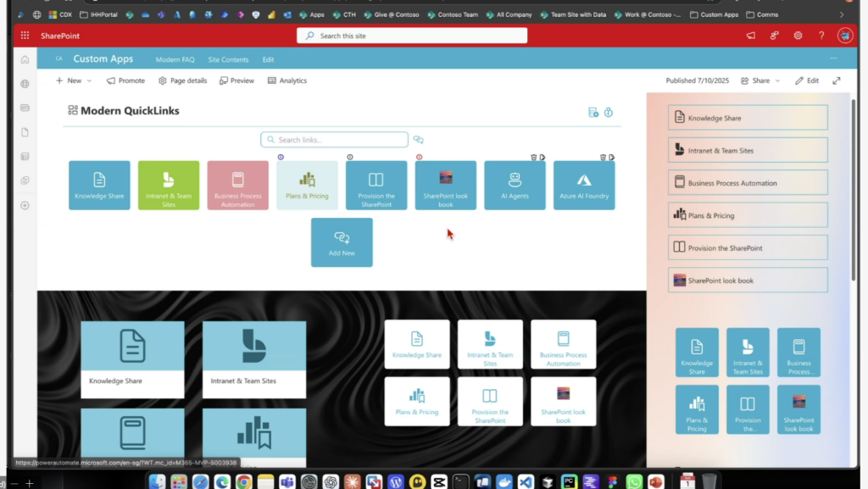Open the news icon in the left rail
The width and height of the screenshot is (868, 489).
(x=25, y=108)
